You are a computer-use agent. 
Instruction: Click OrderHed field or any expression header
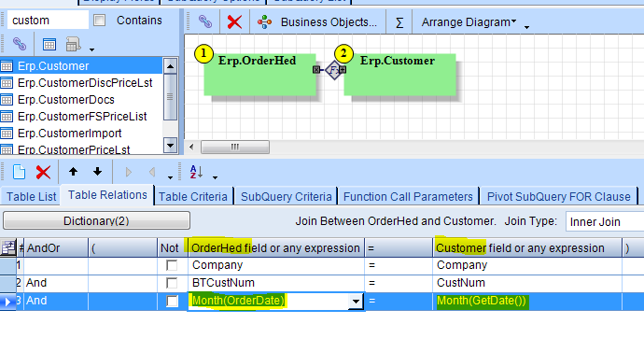point(276,248)
